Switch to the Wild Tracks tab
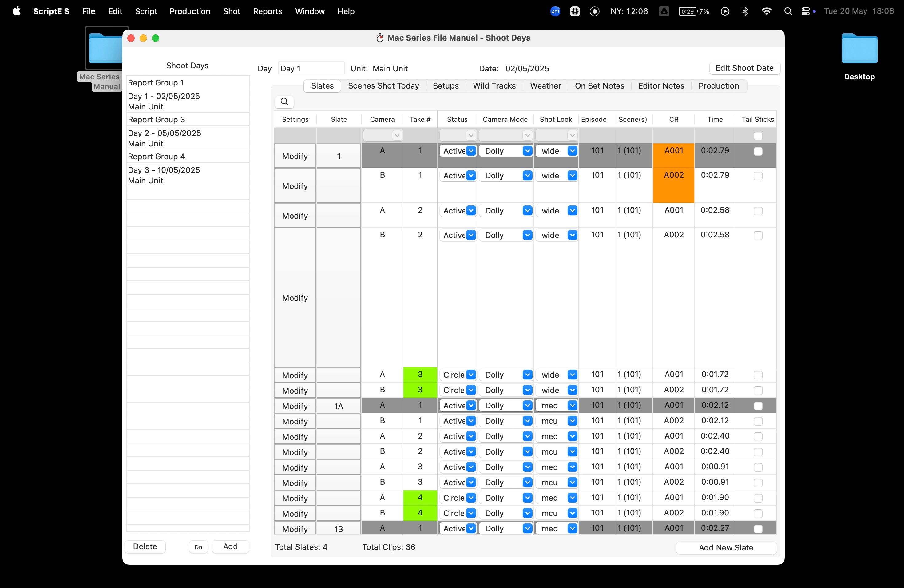The height and width of the screenshot is (588, 904). point(494,86)
